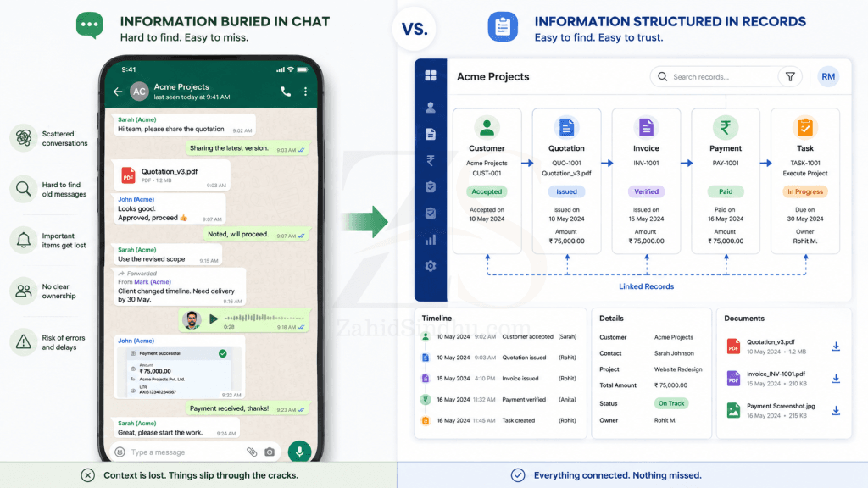Tap the green microphone button
This screenshot has height=488, width=868.
(299, 452)
